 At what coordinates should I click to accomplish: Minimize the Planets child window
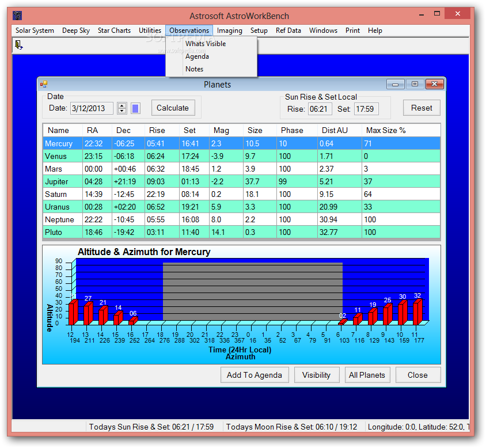395,84
